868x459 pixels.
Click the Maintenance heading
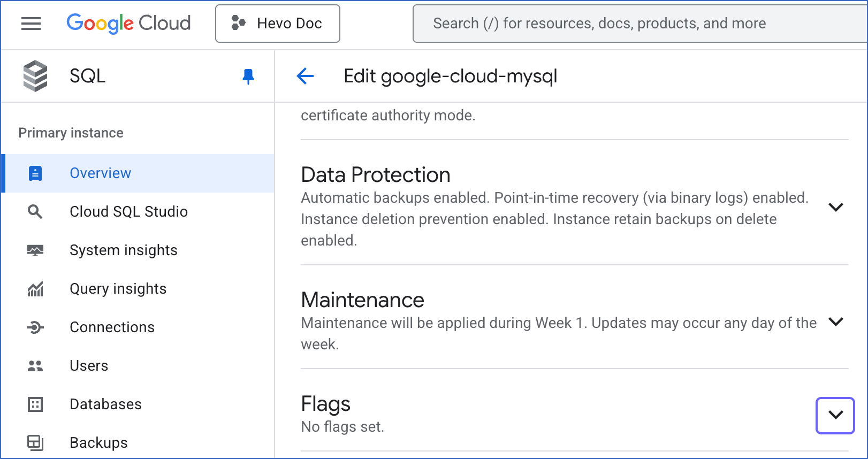tap(363, 300)
